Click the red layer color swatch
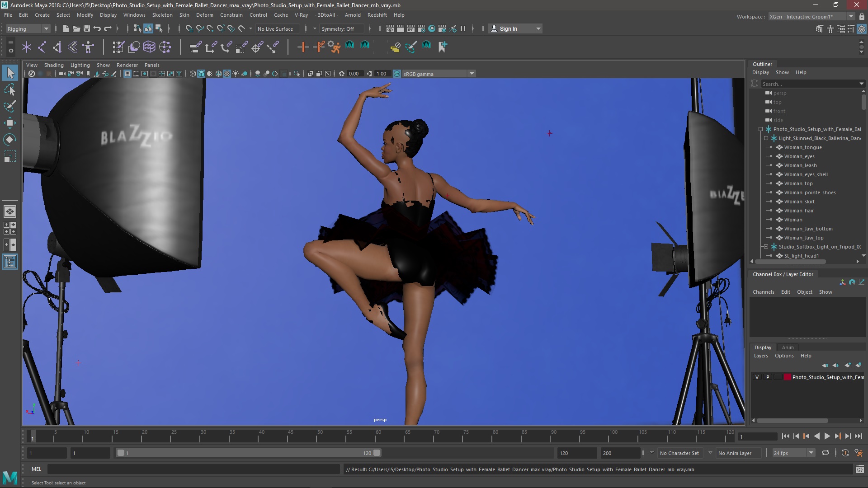Image resolution: width=868 pixels, height=488 pixels. click(x=787, y=377)
